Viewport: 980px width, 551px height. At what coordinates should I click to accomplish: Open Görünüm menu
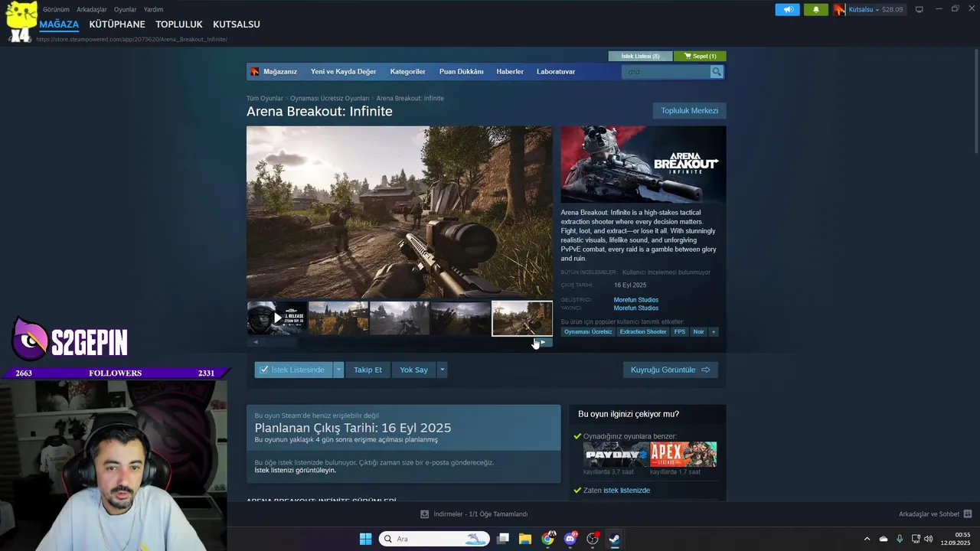click(x=56, y=9)
